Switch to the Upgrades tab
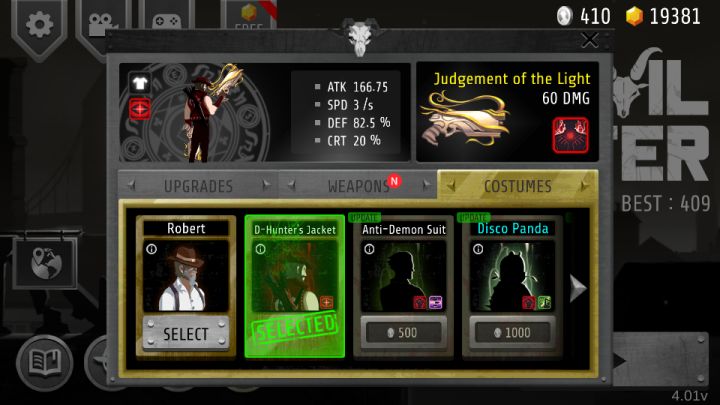The height and width of the screenshot is (405, 720). 198,186
